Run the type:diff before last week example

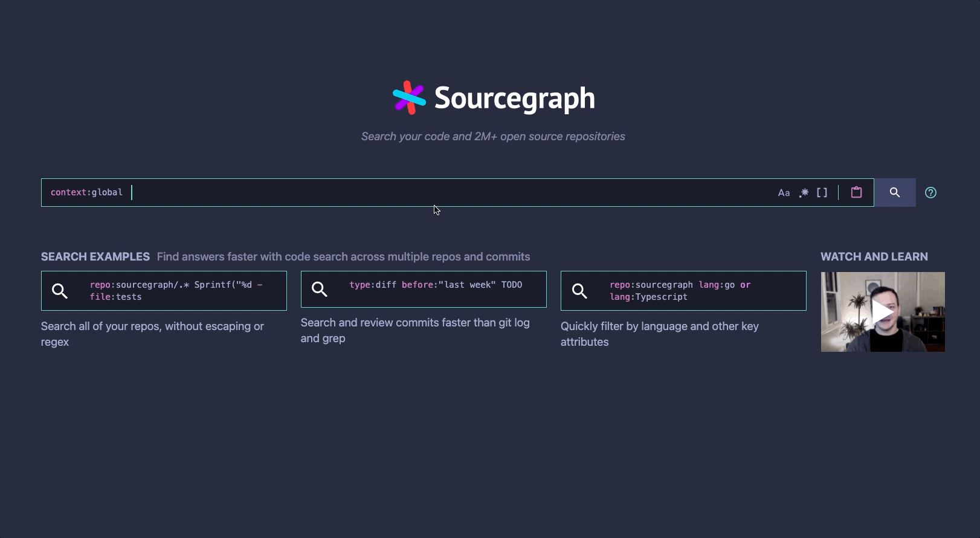pos(424,289)
